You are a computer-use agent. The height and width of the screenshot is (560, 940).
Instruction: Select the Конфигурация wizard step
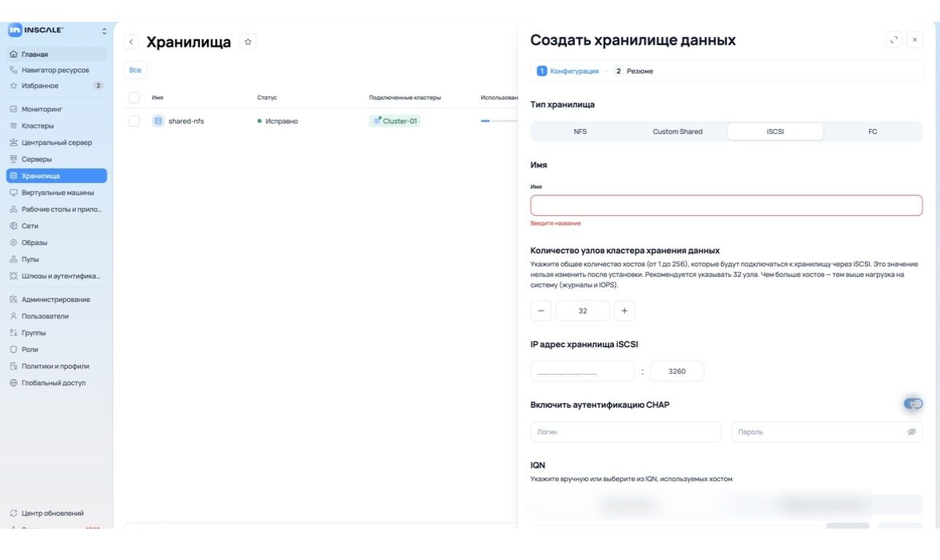pyautogui.click(x=568, y=71)
